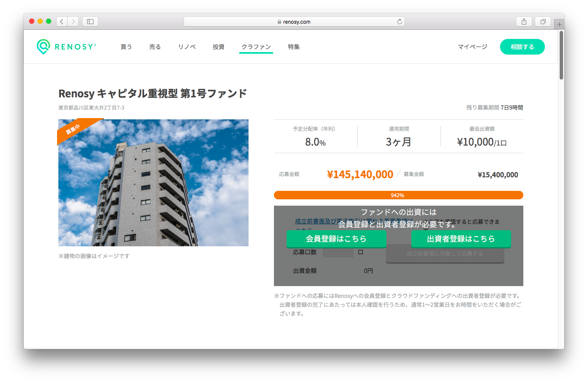Image resolution: width=588 pixels, height=383 pixels.
Task: Go to マイページ link
Action: pyautogui.click(x=473, y=47)
